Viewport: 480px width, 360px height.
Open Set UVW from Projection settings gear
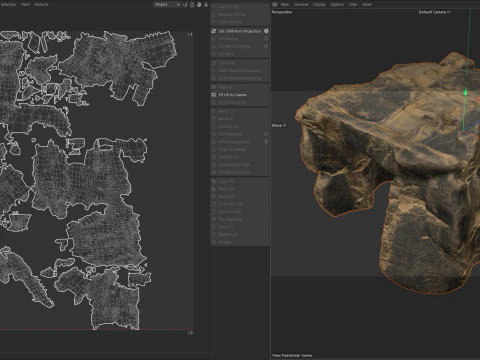266,31
